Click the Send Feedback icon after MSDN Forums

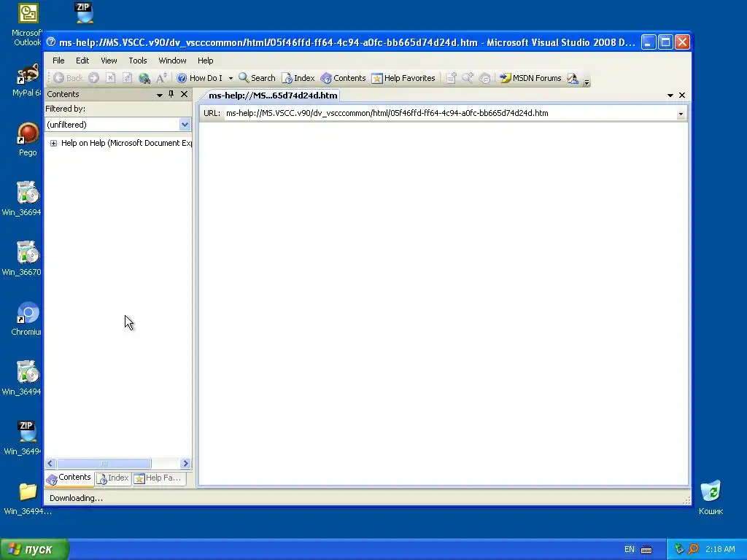[573, 78]
